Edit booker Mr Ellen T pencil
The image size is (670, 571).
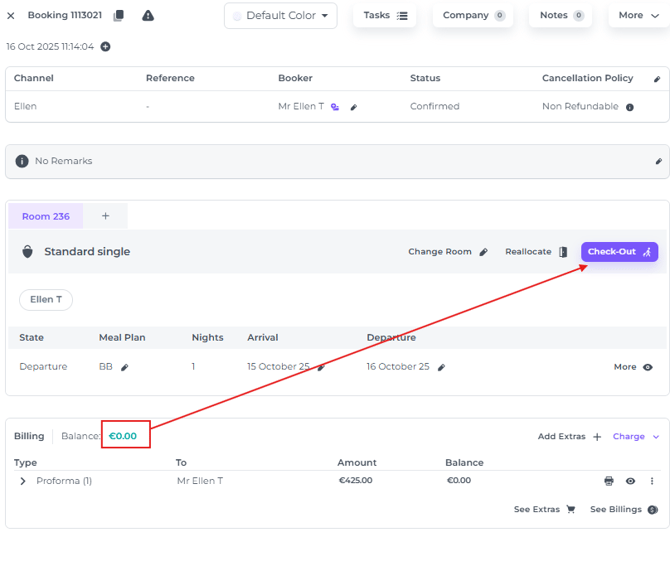click(x=354, y=107)
